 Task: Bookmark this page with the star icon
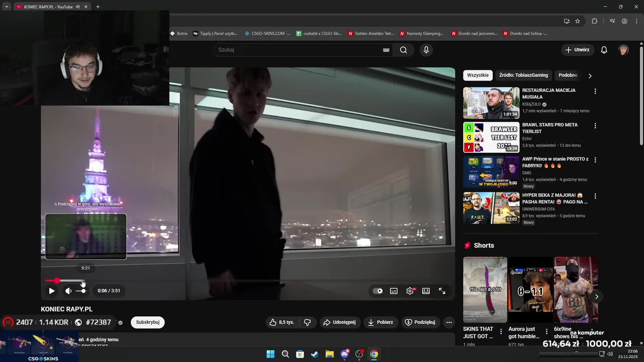pyautogui.click(x=578, y=21)
